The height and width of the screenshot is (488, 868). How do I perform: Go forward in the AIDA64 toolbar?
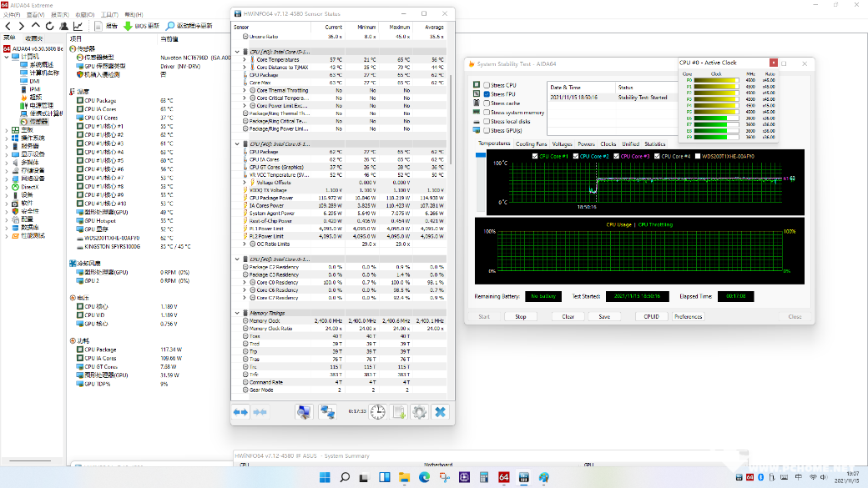pyautogui.click(x=22, y=26)
